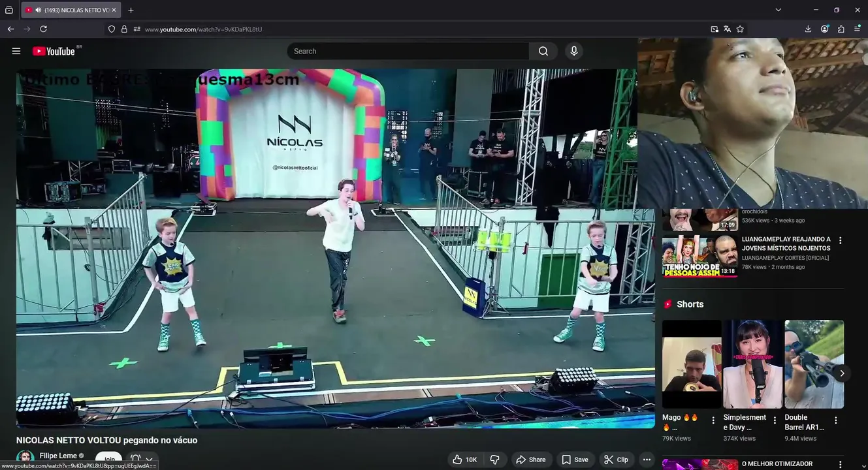Open the YouTube guide hamburger menu
Screen dimensions: 868x470
pos(16,51)
